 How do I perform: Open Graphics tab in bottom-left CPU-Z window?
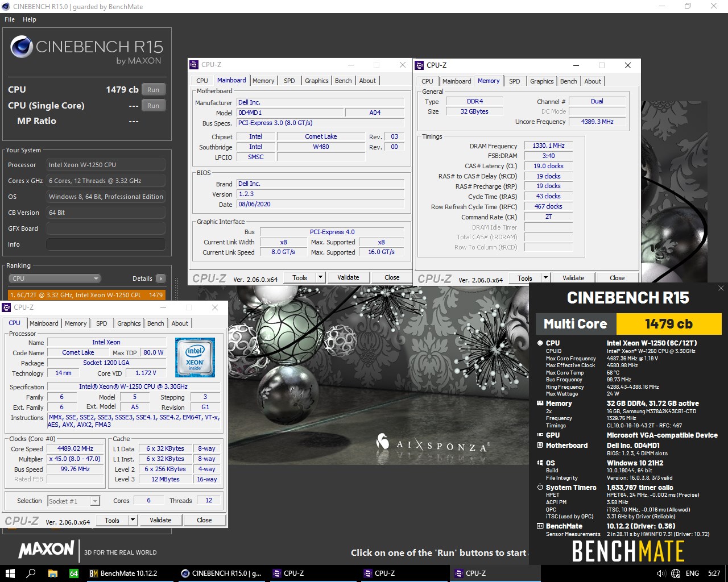tap(129, 323)
